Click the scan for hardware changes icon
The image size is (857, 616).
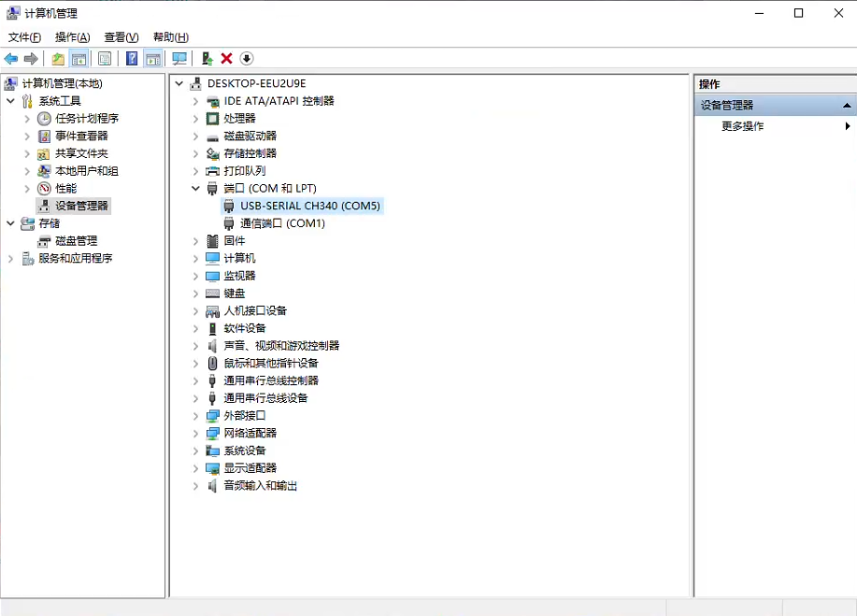point(179,59)
